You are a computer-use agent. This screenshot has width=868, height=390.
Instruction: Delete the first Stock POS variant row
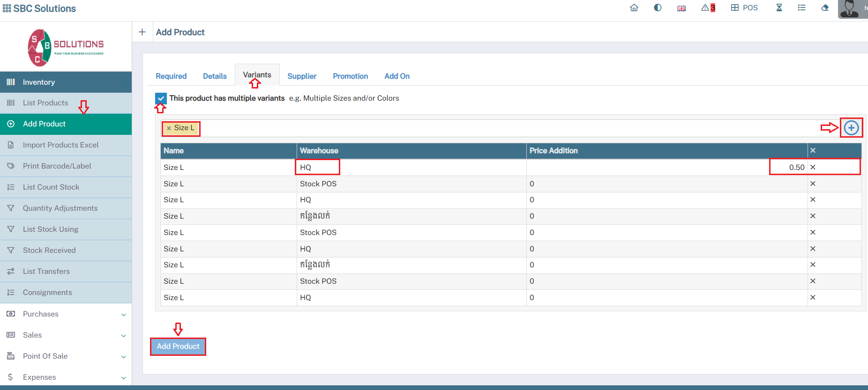813,184
